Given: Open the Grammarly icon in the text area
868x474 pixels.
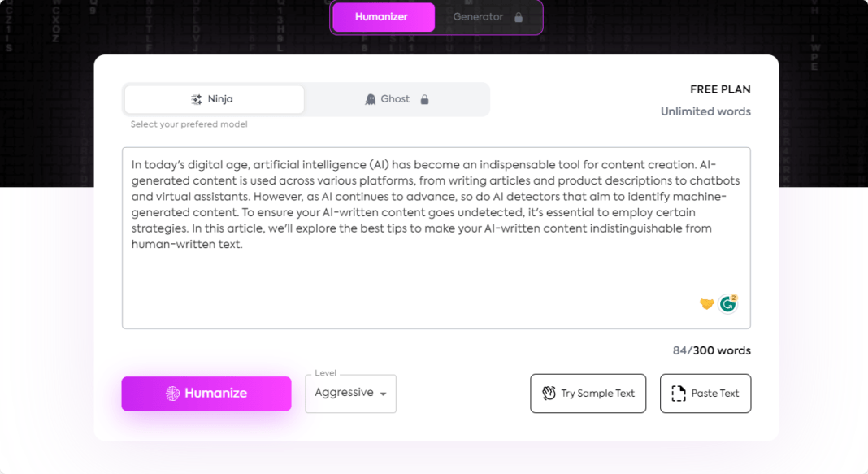Looking at the screenshot, I should point(727,302).
